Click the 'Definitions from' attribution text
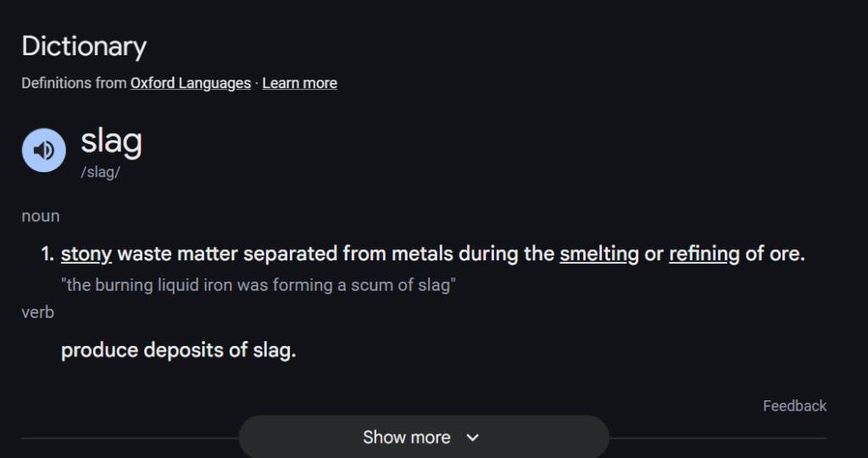Viewport: 868px width, 458px height. [x=74, y=83]
